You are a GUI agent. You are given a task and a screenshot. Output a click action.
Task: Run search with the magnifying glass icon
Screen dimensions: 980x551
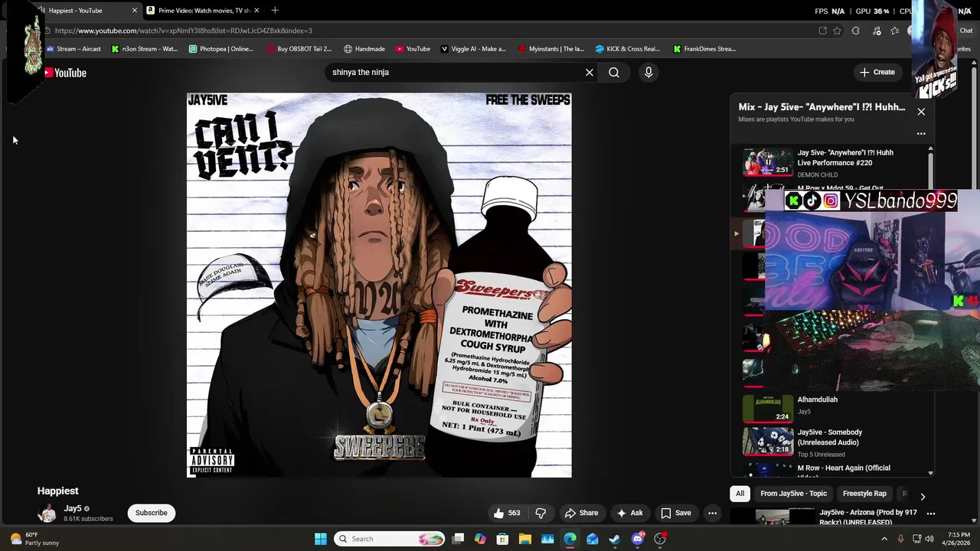pos(614,72)
